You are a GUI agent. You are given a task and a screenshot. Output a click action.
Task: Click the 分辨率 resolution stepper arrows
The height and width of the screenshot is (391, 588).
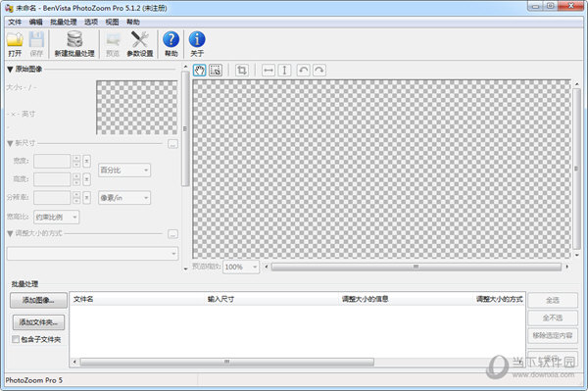pyautogui.click(x=76, y=198)
